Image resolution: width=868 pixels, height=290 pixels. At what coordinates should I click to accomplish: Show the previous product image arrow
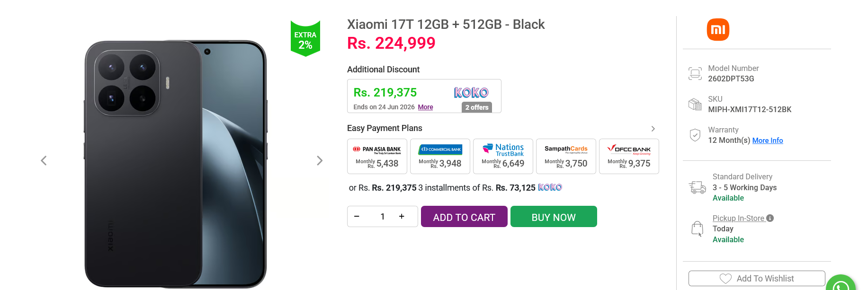click(44, 161)
